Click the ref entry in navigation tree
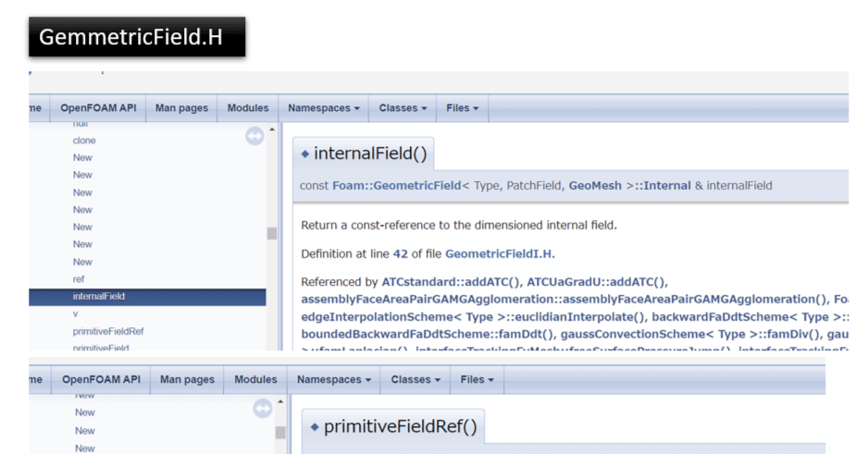 click(79, 279)
